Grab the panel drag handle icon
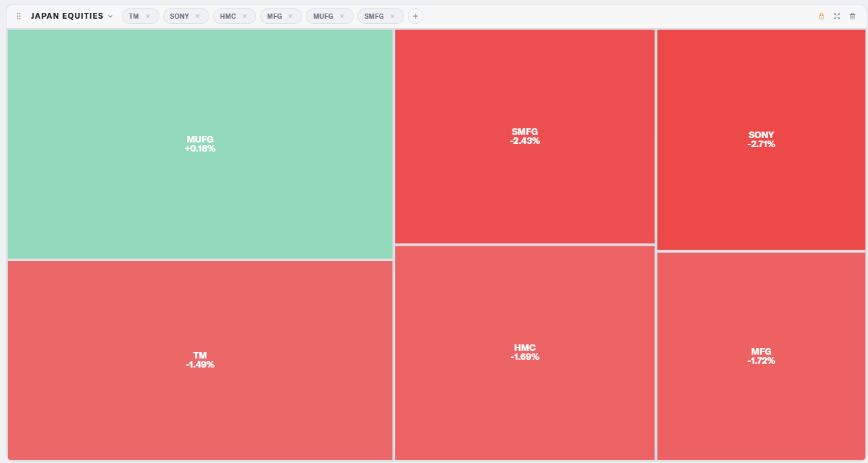The height and width of the screenshot is (463, 868). 19,16
